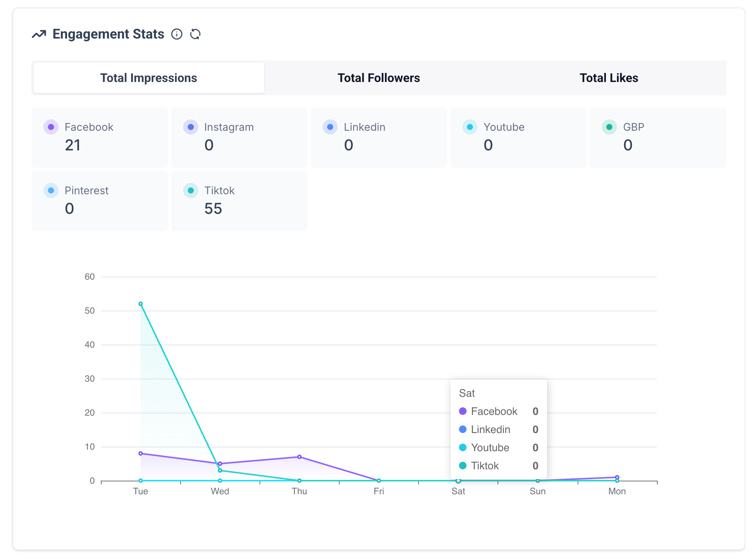
Task: Select the Total Impressions tab
Action: tap(148, 78)
